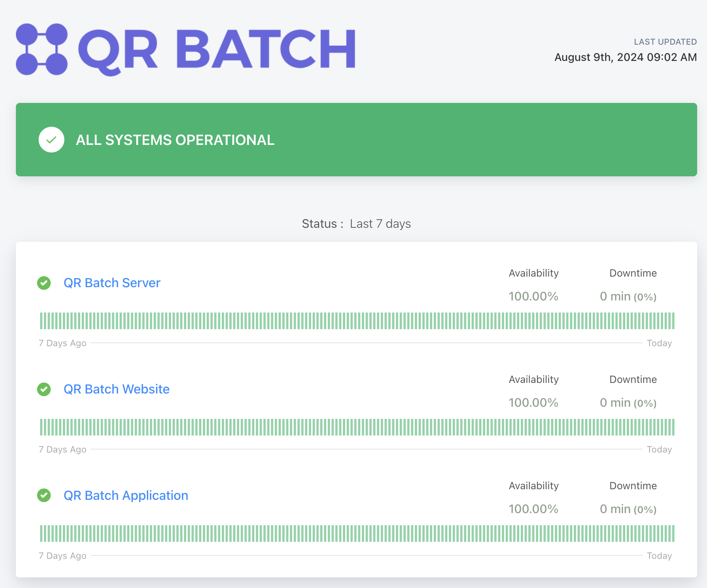Click 'Today' label under QR Batch Application
Viewport: 707px width, 588px height.
(659, 556)
